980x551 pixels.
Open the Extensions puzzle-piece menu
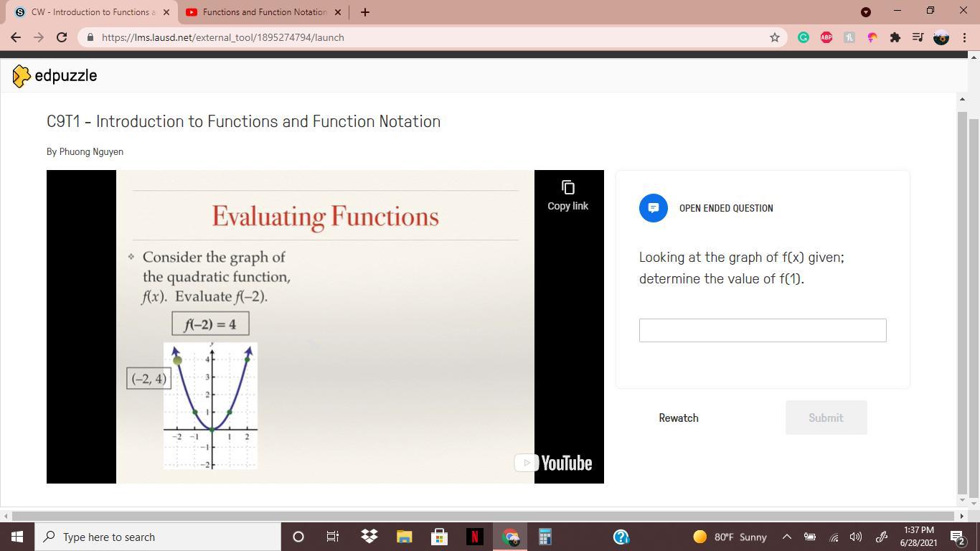pyautogui.click(x=895, y=37)
